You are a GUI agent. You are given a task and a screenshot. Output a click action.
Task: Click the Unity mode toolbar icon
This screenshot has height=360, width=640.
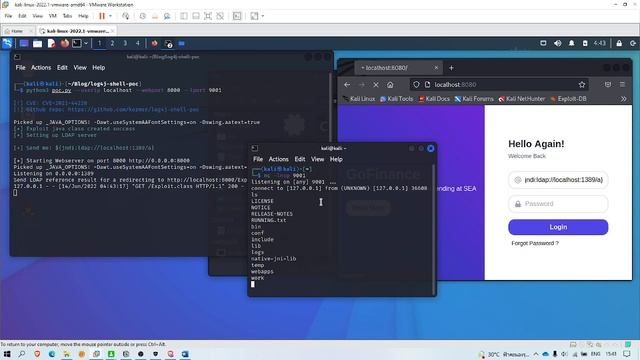pyautogui.click(x=220, y=16)
